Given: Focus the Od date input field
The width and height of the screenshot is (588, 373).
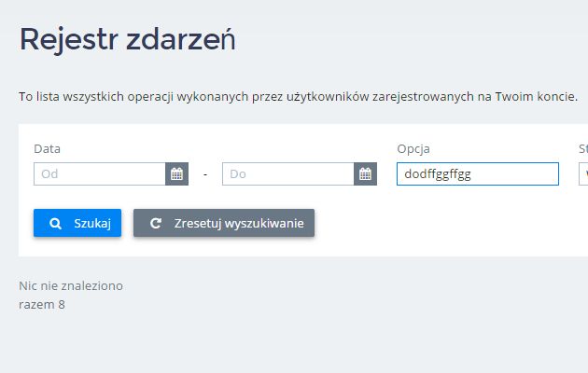Looking at the screenshot, I should (x=100, y=173).
